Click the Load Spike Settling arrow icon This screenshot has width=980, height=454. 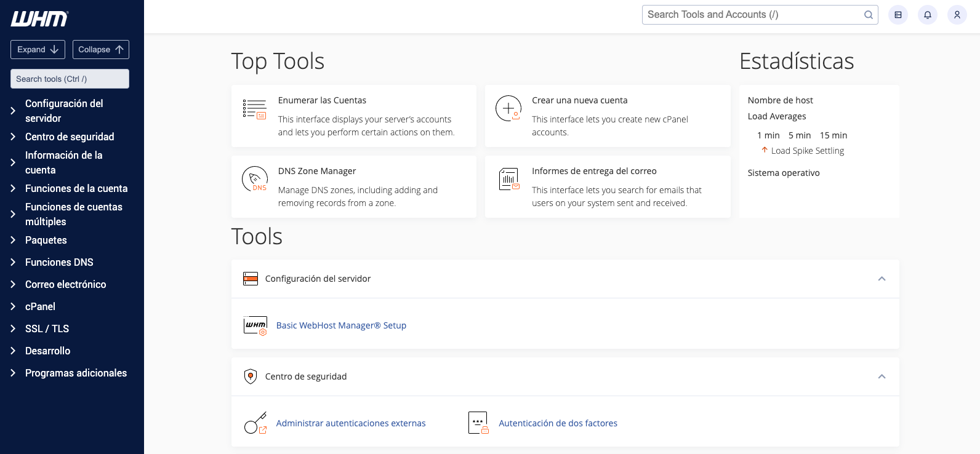click(x=765, y=150)
